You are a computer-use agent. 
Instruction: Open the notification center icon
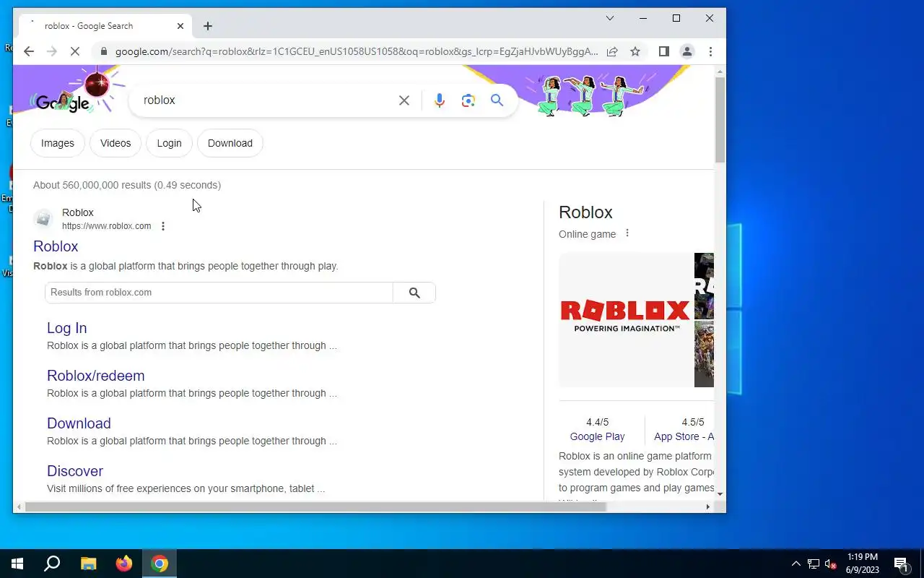[x=901, y=564]
